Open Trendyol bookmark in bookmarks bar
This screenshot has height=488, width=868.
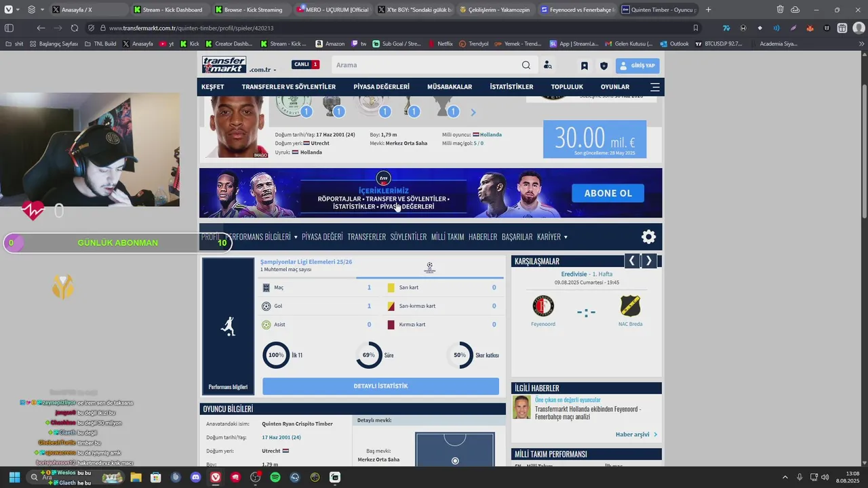pos(473,43)
